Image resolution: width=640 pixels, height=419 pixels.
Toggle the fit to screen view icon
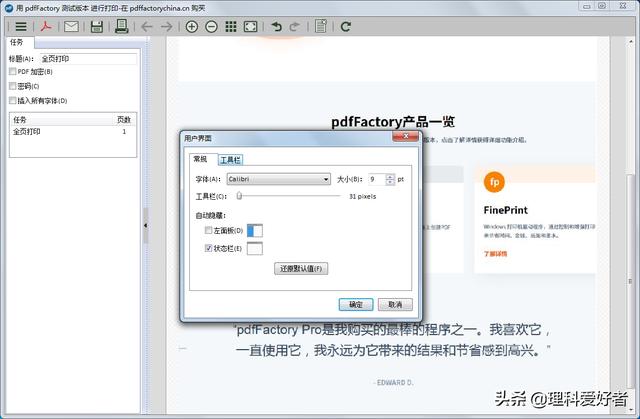click(x=250, y=27)
